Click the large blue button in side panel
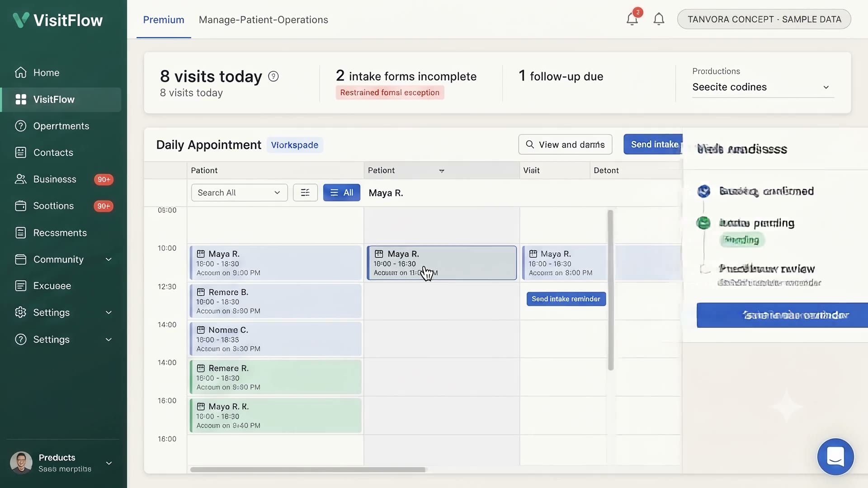This screenshot has height=488, width=868. pyautogui.click(x=782, y=315)
